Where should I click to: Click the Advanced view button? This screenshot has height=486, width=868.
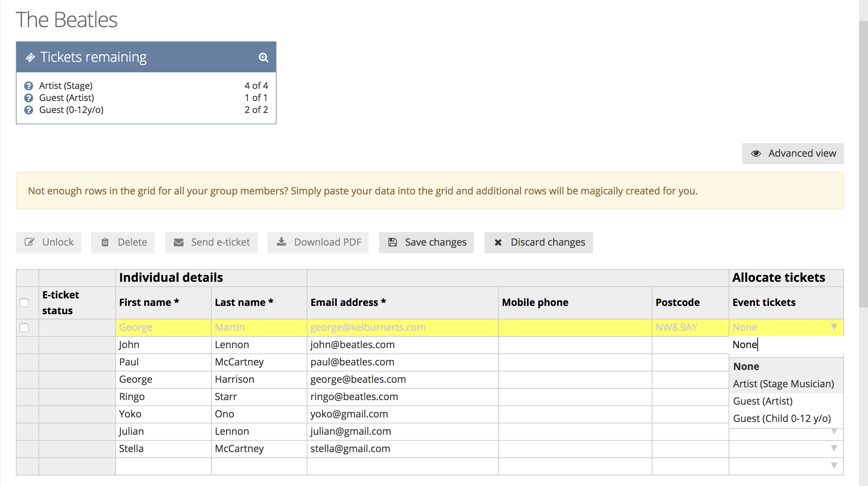pos(793,153)
